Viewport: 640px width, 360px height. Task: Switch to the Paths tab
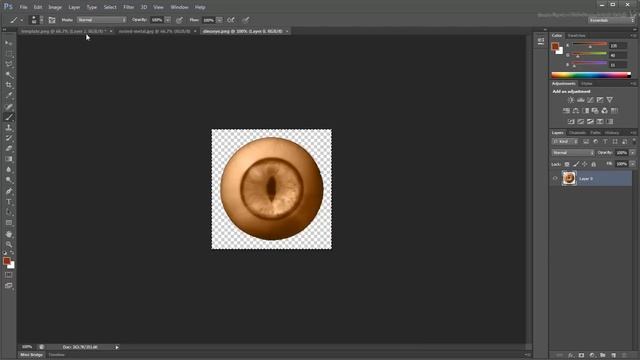point(596,133)
